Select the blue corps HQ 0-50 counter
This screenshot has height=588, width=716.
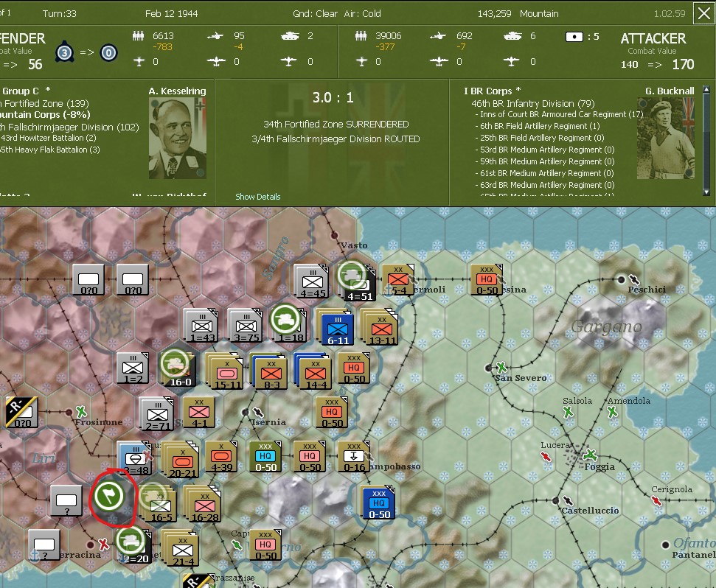coord(378,503)
